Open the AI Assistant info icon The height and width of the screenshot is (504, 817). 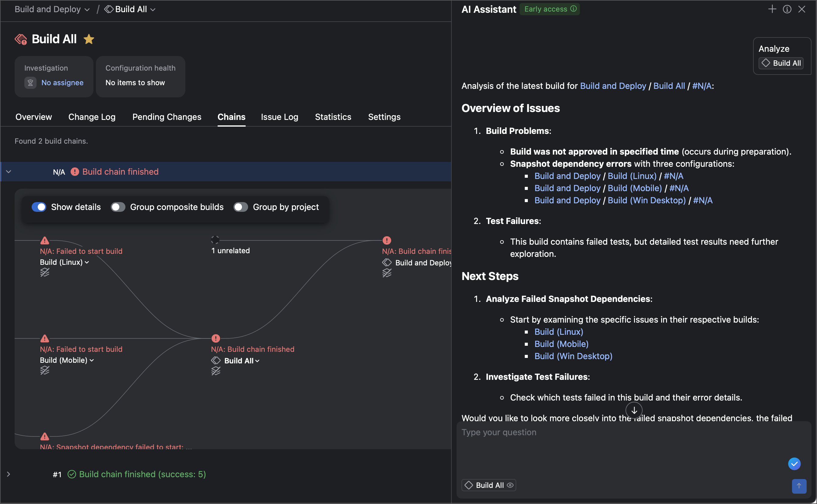point(787,9)
